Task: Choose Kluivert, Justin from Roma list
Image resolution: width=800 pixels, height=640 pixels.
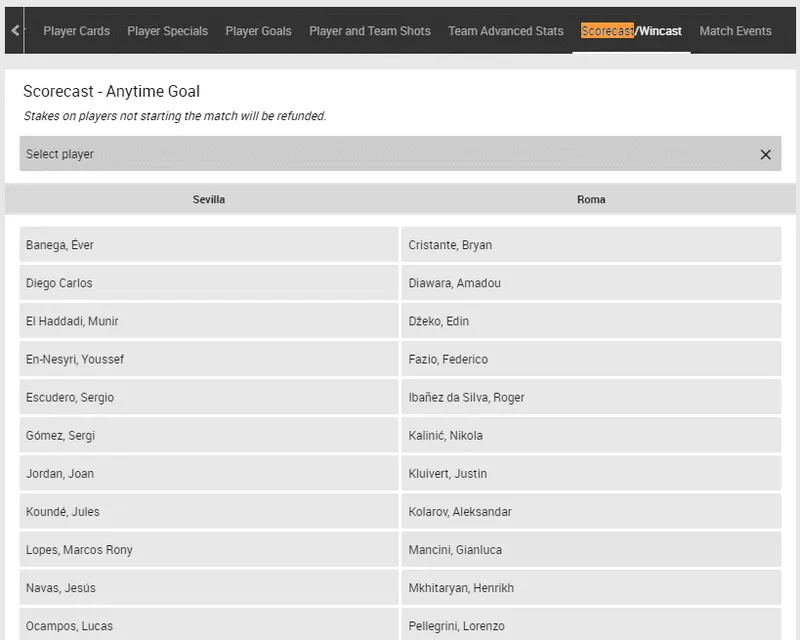Action: coord(590,474)
